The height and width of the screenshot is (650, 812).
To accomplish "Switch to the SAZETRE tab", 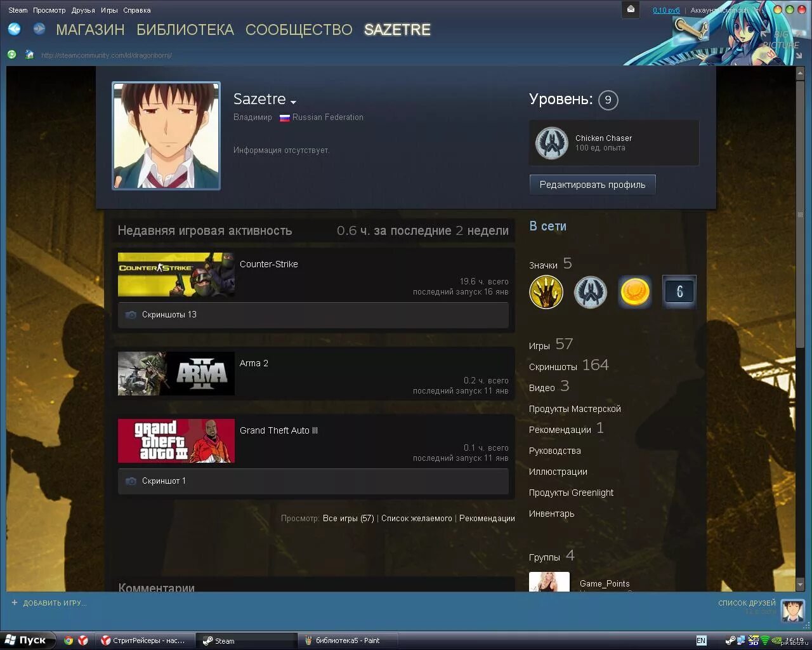I will point(397,30).
